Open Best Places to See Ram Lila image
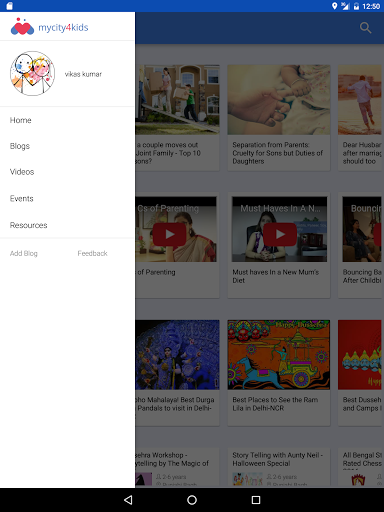This screenshot has width=384, height=512. (x=279, y=355)
